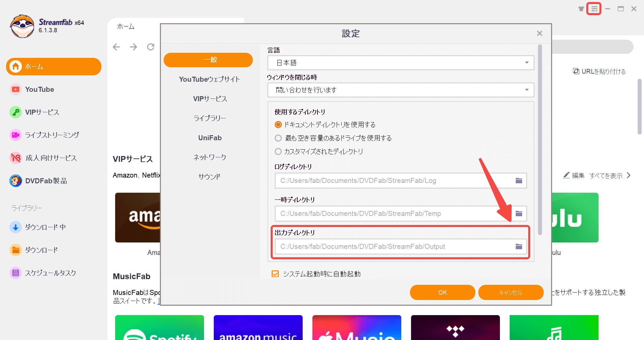Viewport: 644px width, 340px height.
Task: Select ドキュメントディレクトリを使用する radio button
Action: [x=278, y=125]
